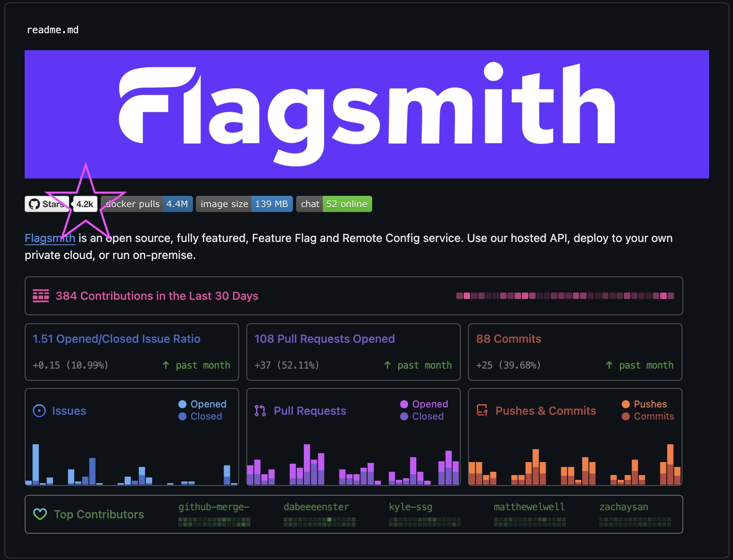Click "past month" in the Issue Ratio card
This screenshot has height=560, width=733.
(203, 365)
